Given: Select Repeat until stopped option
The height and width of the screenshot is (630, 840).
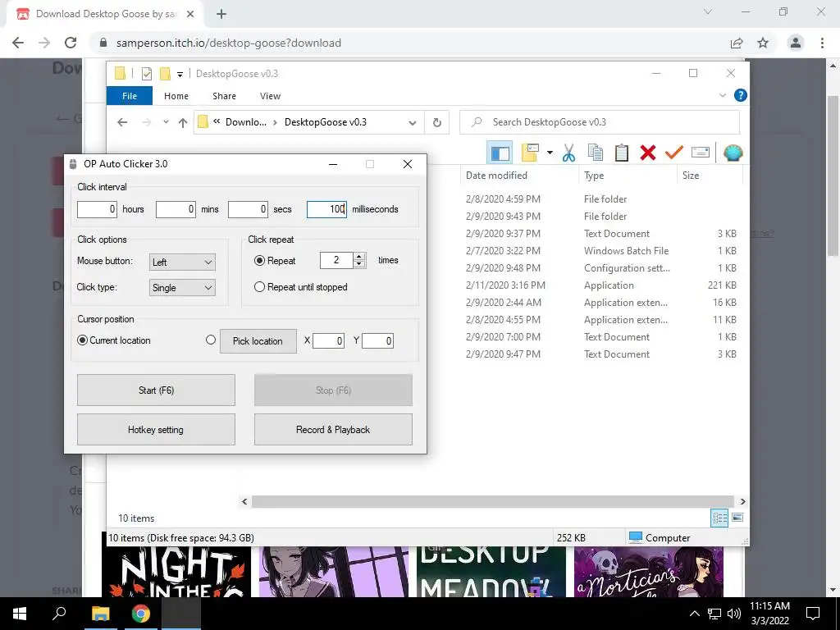Looking at the screenshot, I should [259, 286].
